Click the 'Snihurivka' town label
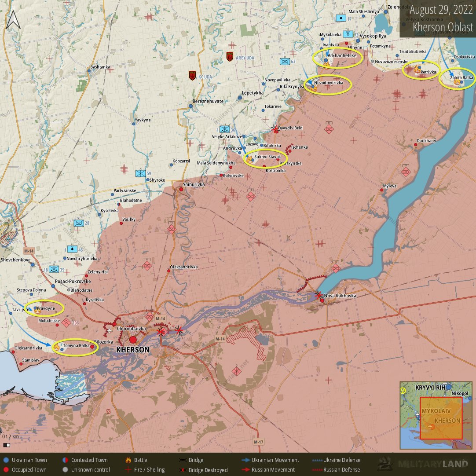 [x=194, y=184]
